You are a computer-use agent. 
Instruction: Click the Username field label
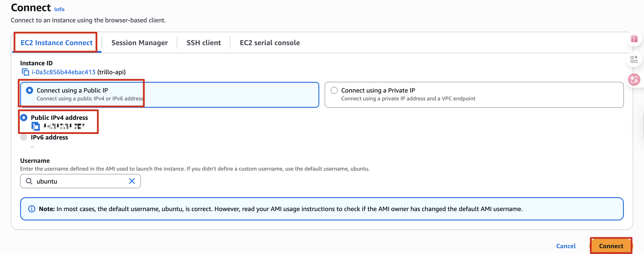(x=35, y=161)
